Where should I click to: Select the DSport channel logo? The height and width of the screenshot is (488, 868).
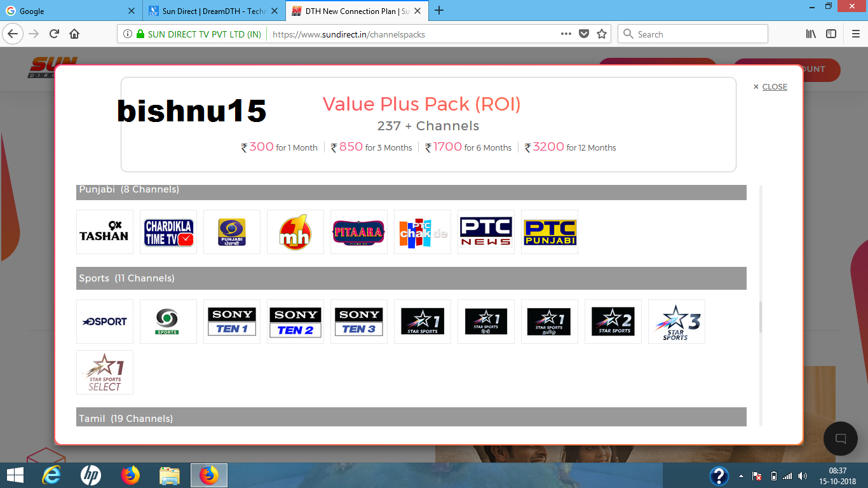coord(105,322)
